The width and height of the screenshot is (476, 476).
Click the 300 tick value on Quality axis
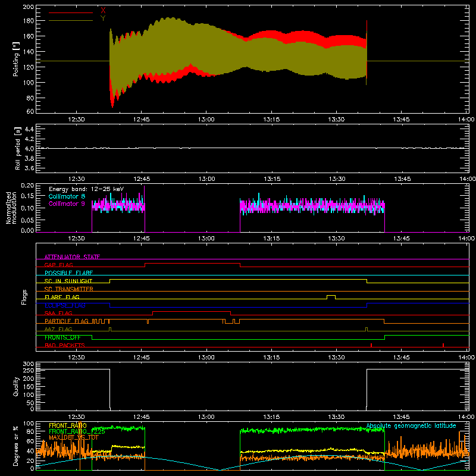[29, 364]
